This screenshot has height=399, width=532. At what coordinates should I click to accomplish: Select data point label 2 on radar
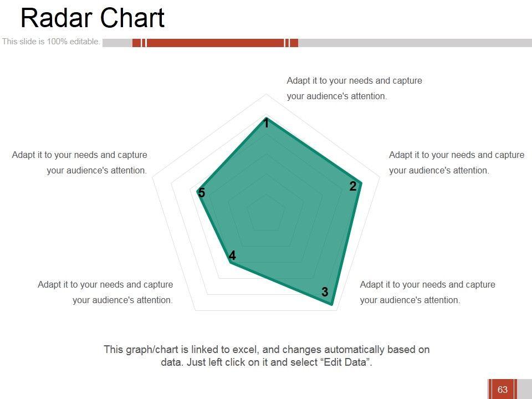[x=352, y=187]
